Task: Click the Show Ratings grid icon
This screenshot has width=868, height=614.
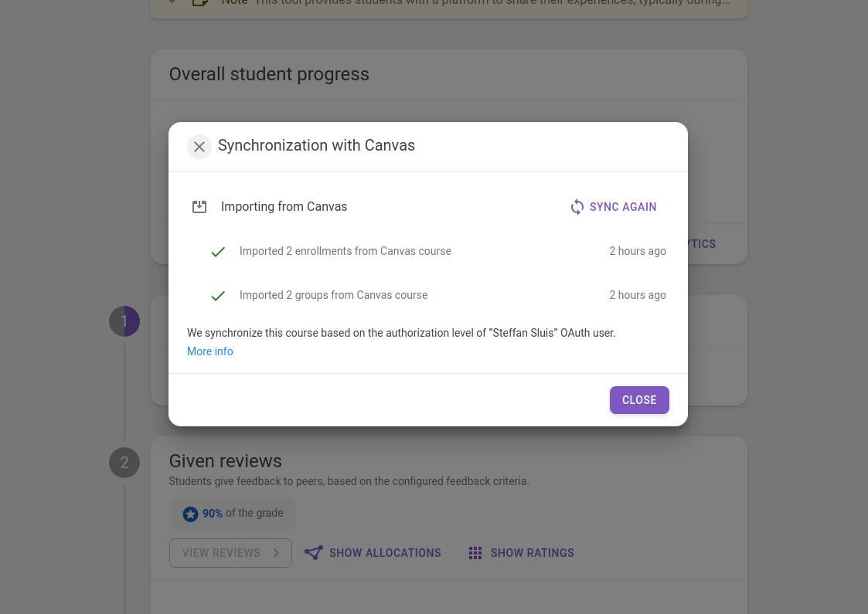Action: [x=475, y=553]
